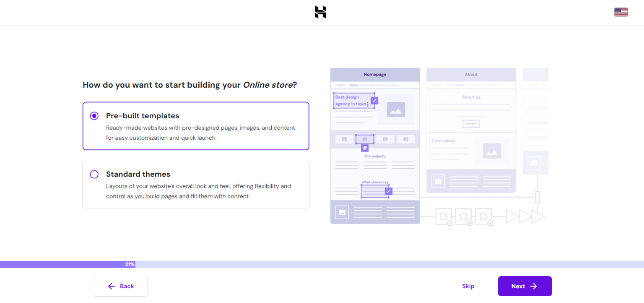Open the language selector showing the US flag
644x303 pixels.
(621, 12)
